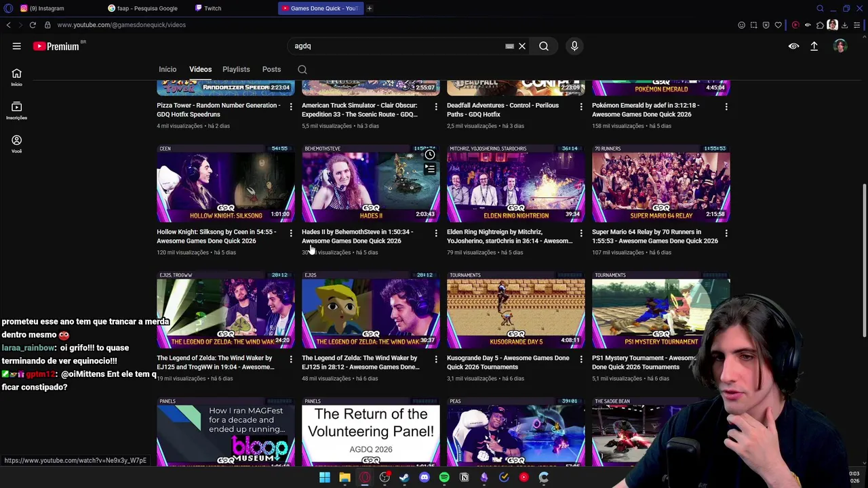This screenshot has height=488, width=868.
Task: Open Você in the left sidebar
Action: click(16, 144)
